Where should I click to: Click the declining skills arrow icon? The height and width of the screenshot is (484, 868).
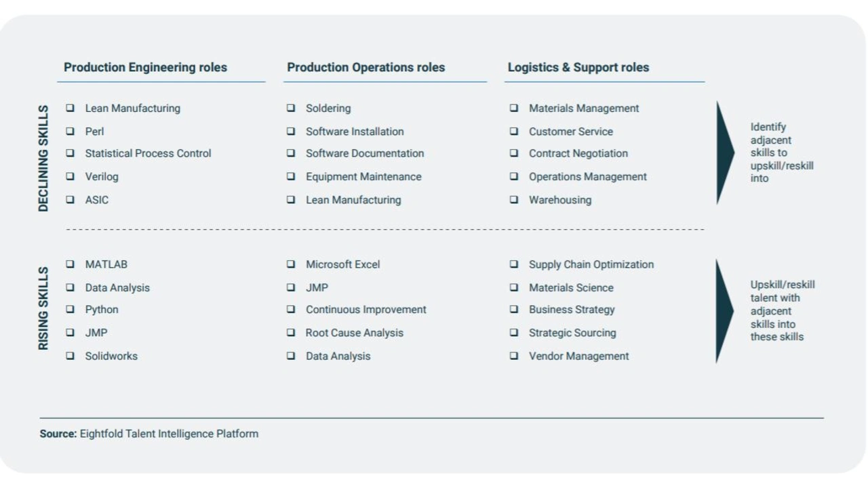pos(724,153)
